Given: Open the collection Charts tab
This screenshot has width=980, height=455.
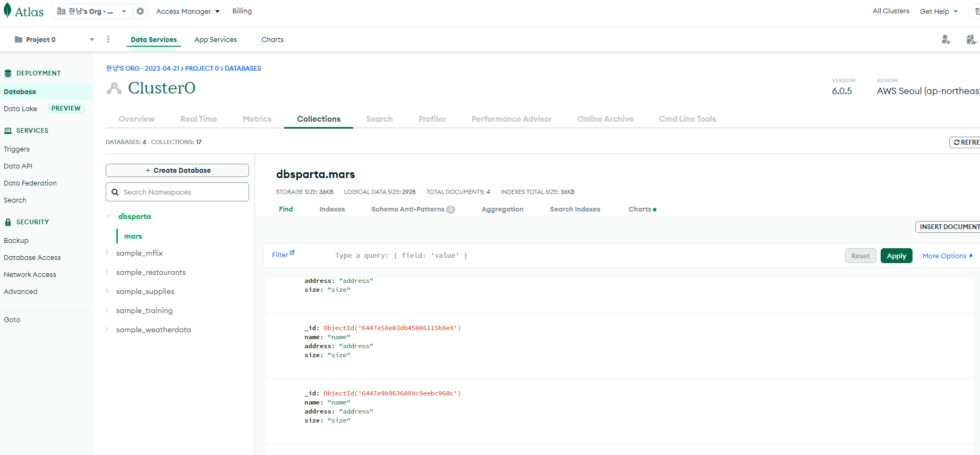Looking at the screenshot, I should click(x=642, y=209).
